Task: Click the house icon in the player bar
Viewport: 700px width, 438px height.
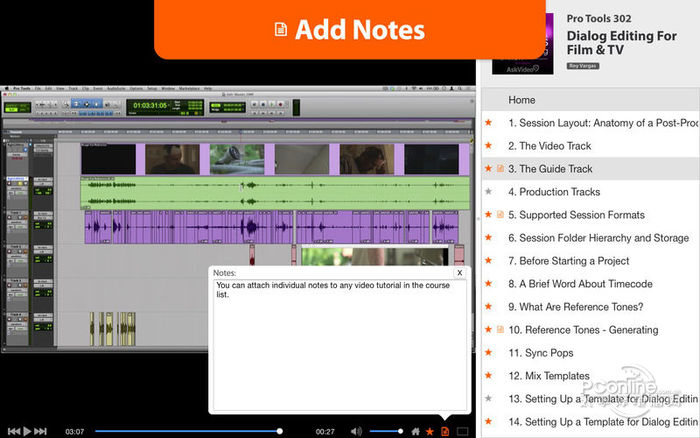Action: pyautogui.click(x=416, y=431)
